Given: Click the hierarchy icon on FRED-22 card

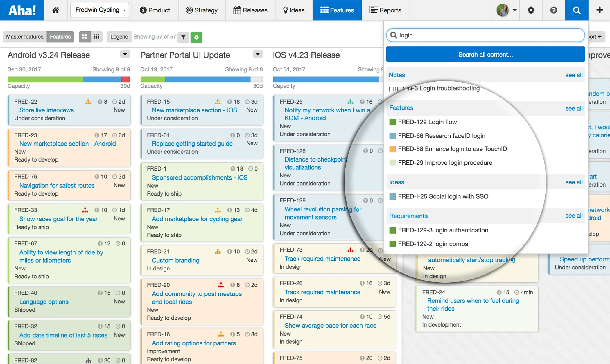Looking at the screenshot, I should [x=88, y=102].
